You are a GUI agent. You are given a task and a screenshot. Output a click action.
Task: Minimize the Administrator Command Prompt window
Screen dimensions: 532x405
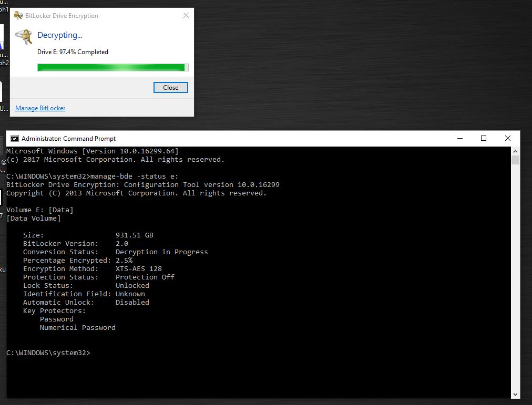point(460,138)
